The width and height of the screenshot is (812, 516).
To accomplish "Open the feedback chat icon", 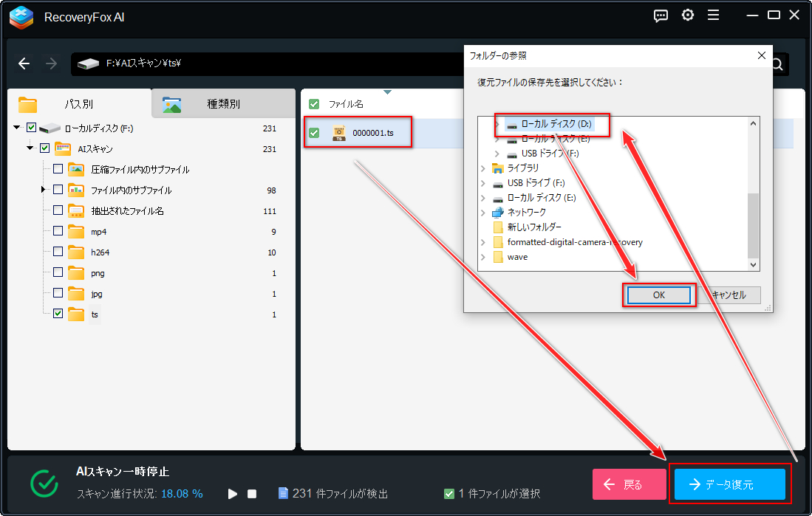I will tap(661, 16).
